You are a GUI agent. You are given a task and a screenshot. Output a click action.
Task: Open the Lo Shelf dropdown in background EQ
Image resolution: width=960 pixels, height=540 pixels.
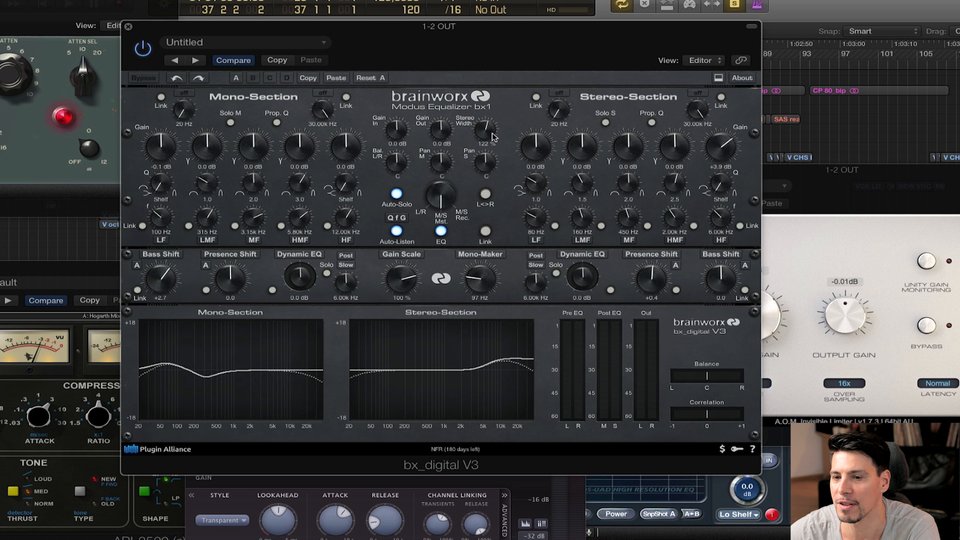pyautogui.click(x=739, y=514)
